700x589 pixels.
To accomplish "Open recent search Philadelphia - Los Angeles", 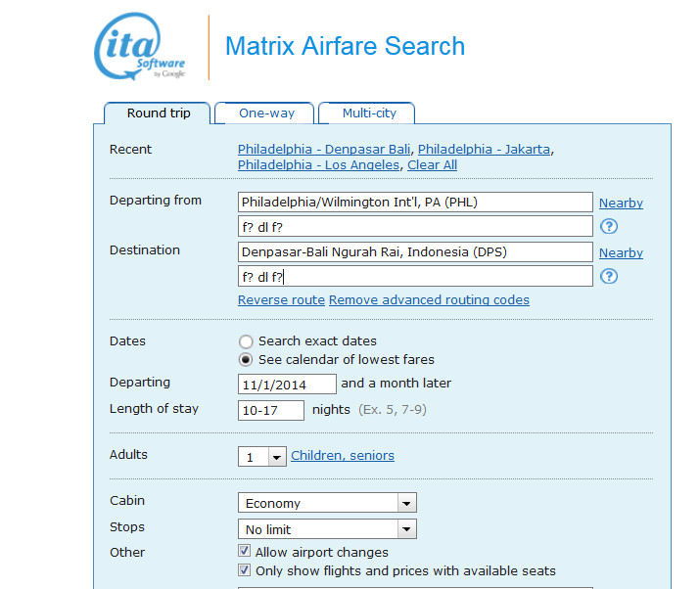I will pyautogui.click(x=319, y=165).
